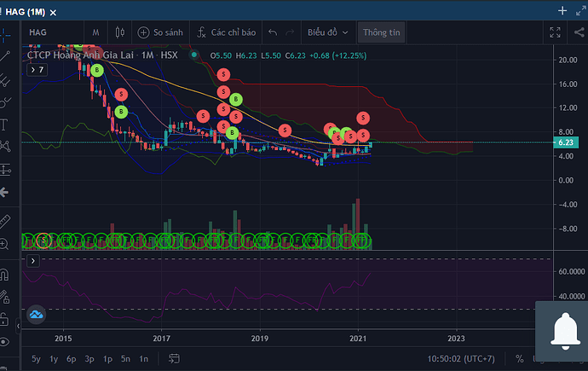Expand the collapsed 7 indicators legend
Viewport: 588px width, 371px height.
pos(37,70)
